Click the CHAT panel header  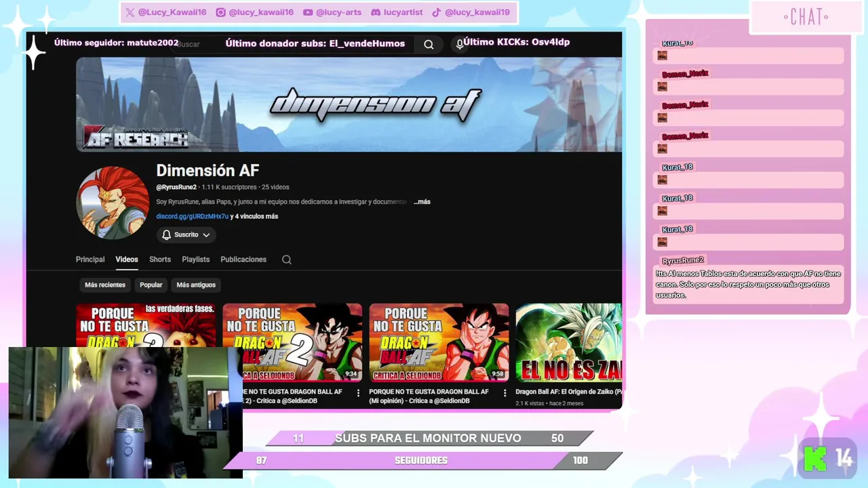click(x=806, y=17)
